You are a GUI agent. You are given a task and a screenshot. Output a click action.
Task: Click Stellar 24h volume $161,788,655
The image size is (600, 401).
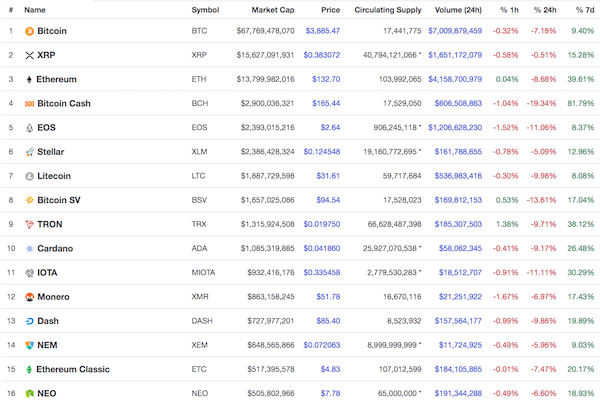(x=458, y=152)
